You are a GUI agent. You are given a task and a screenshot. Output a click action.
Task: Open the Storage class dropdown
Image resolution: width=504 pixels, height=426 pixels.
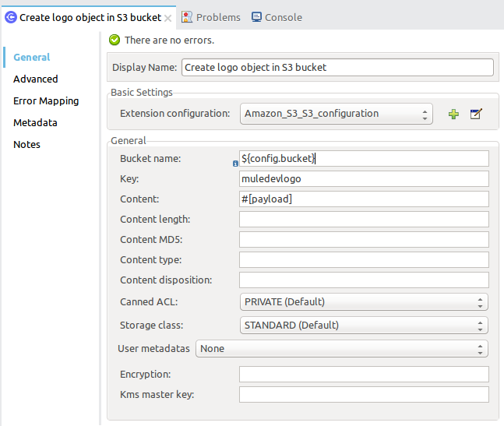(x=364, y=326)
